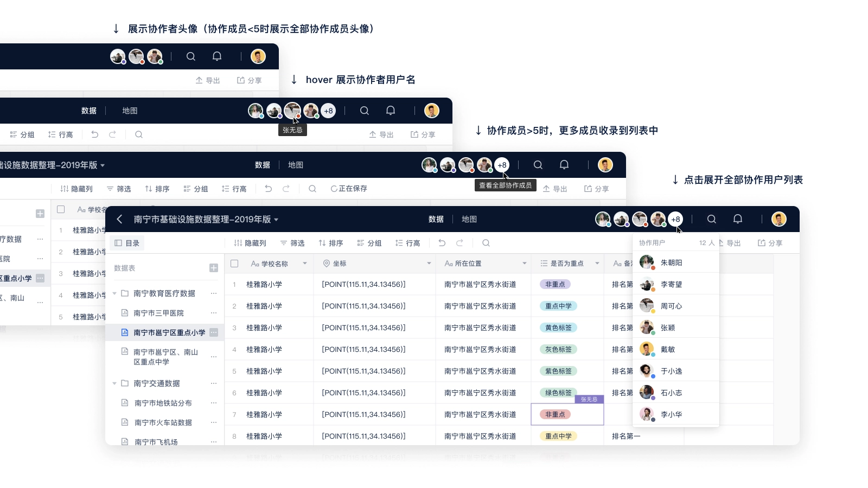The image size is (868, 488).
Task: Click the back arrow in the frontmost window
Action: pyautogui.click(x=119, y=219)
